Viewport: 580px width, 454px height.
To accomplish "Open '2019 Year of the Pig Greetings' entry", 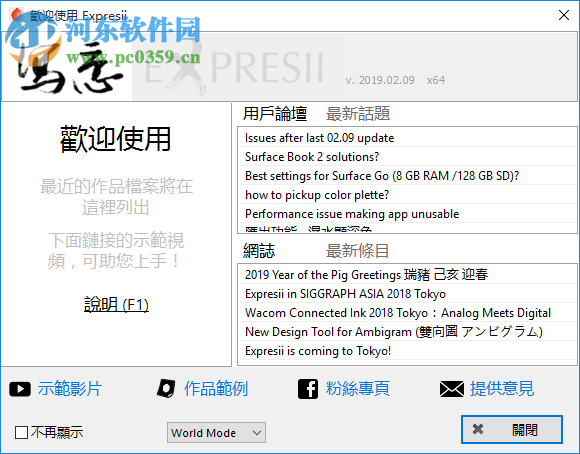I will (x=407, y=275).
